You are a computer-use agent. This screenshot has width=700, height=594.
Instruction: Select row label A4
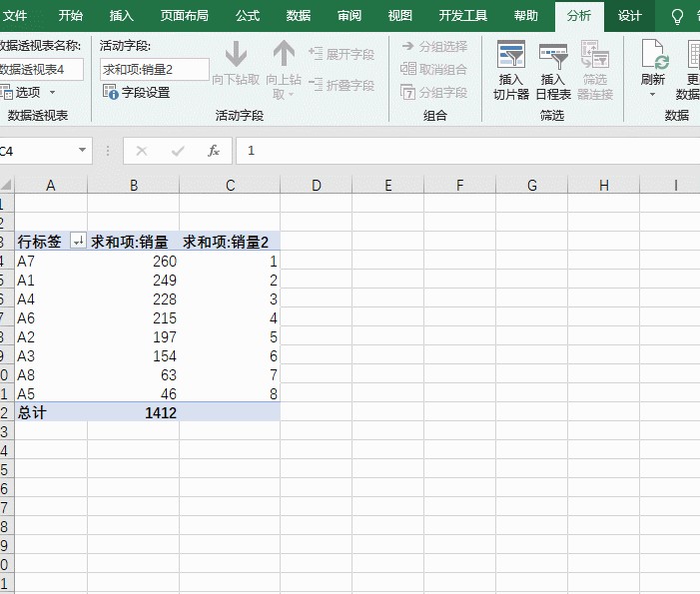coord(51,298)
